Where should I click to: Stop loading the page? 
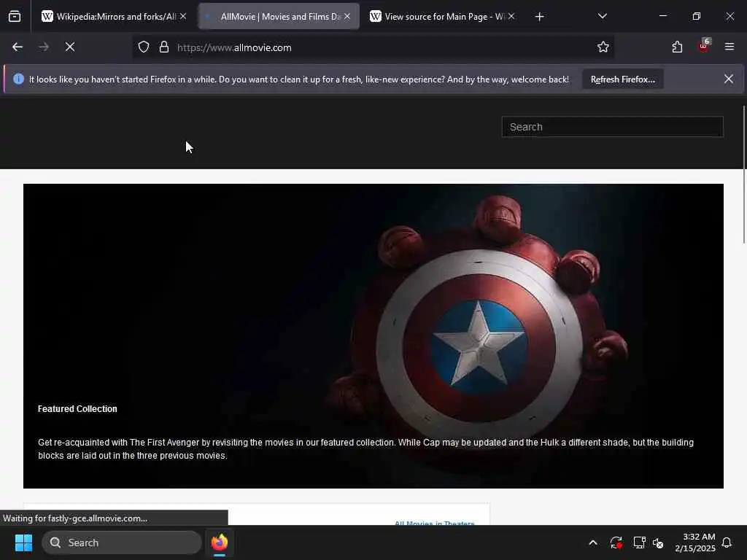tap(70, 47)
